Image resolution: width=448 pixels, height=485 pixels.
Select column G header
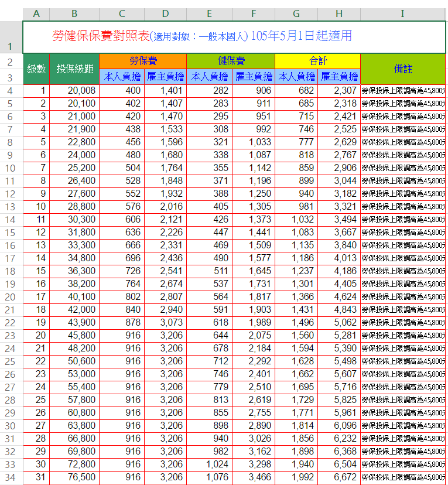pos(296,14)
